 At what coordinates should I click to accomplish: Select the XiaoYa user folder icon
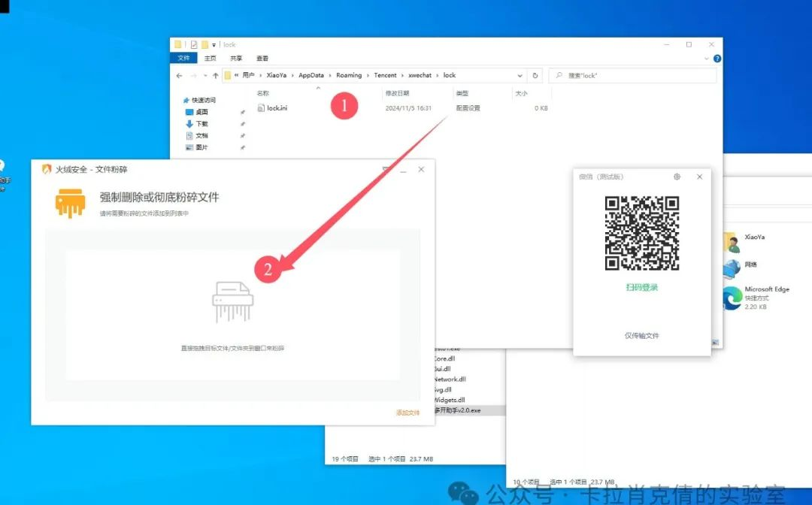731,242
